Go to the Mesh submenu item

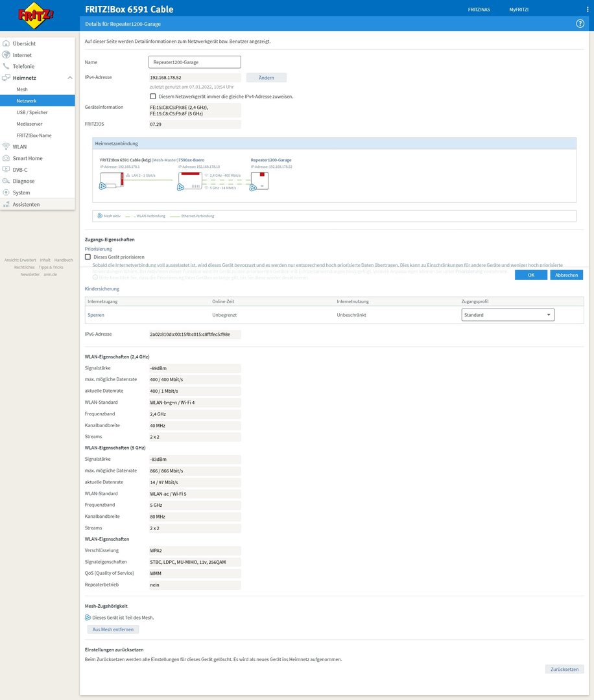point(22,89)
